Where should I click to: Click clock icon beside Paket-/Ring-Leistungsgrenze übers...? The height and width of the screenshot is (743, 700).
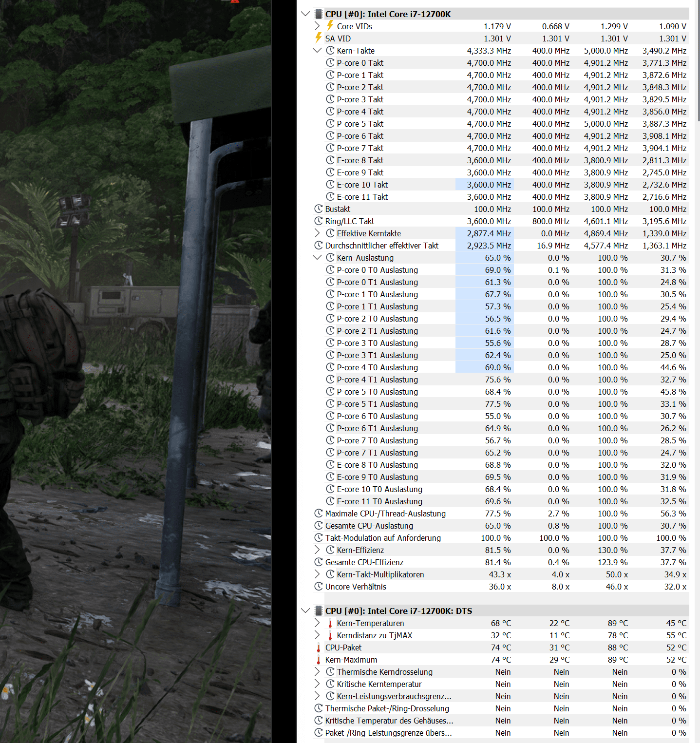point(319,733)
